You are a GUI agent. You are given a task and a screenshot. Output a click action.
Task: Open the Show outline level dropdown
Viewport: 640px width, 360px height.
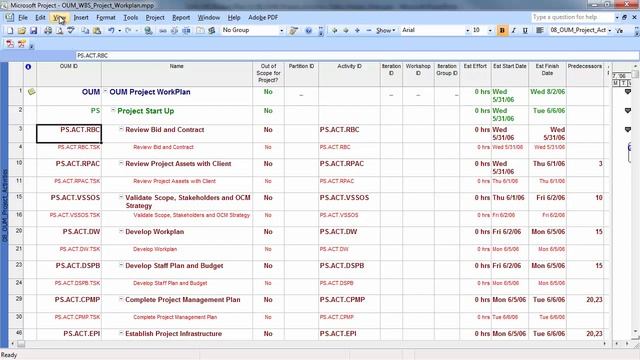(x=386, y=31)
